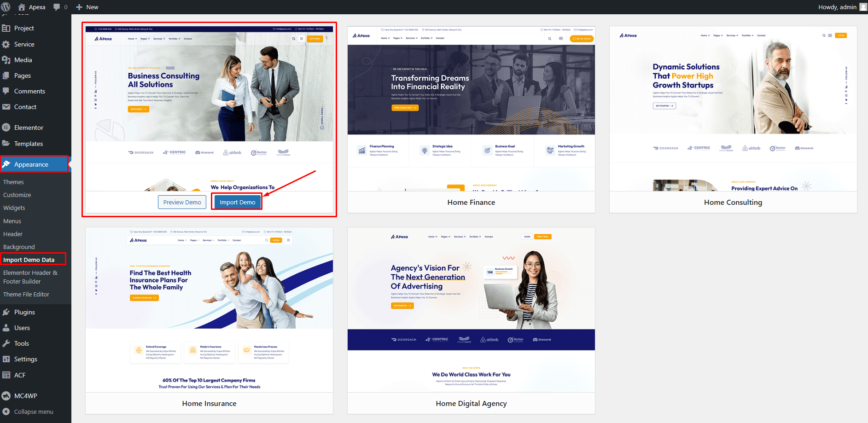The image size is (868, 423).
Task: Open Theme File Editor link
Action: pos(26,295)
